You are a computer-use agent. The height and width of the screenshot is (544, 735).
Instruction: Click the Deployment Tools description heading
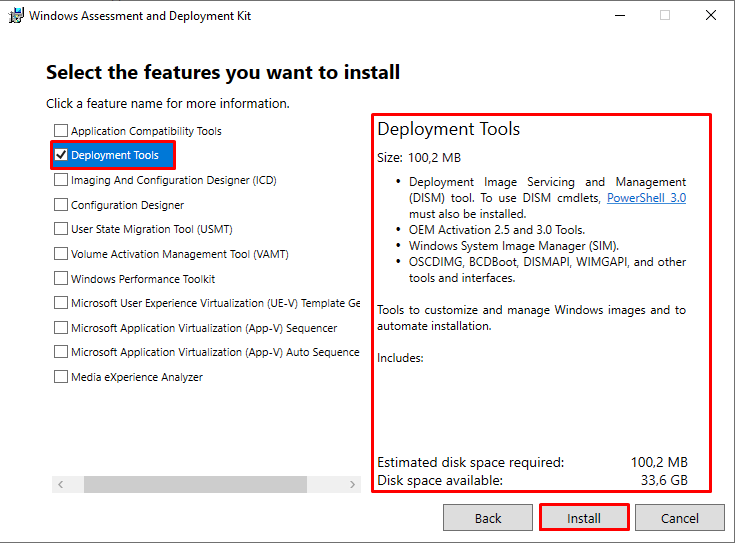coord(449,129)
